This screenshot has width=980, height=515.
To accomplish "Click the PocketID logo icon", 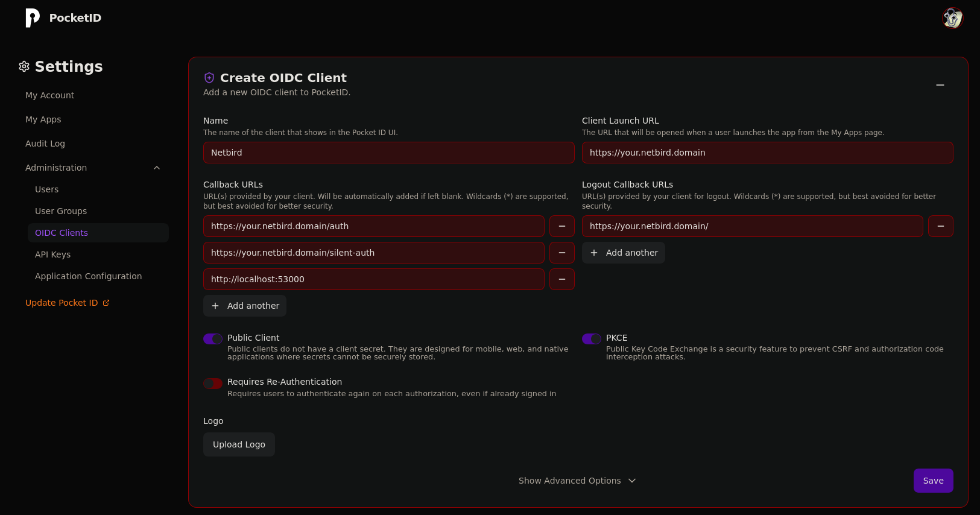I will click(x=33, y=18).
